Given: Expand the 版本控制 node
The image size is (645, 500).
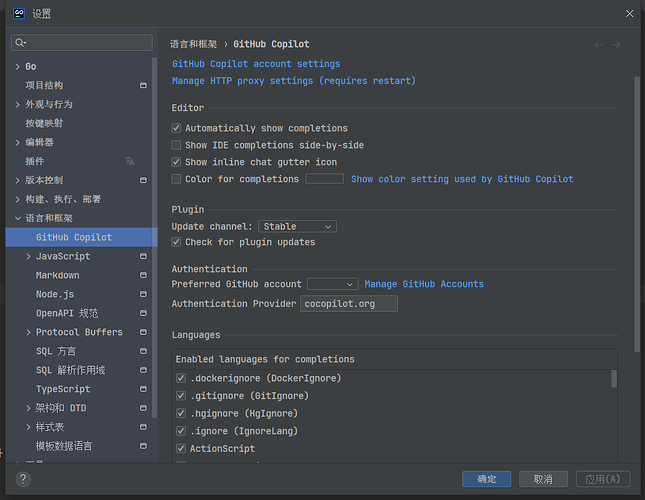Looking at the screenshot, I should [x=18, y=180].
